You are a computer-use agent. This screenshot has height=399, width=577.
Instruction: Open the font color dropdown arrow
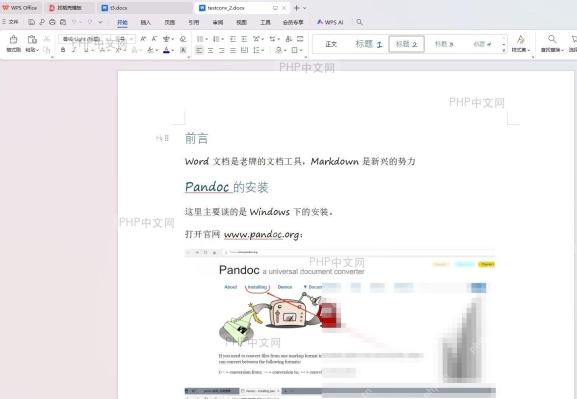(x=173, y=50)
